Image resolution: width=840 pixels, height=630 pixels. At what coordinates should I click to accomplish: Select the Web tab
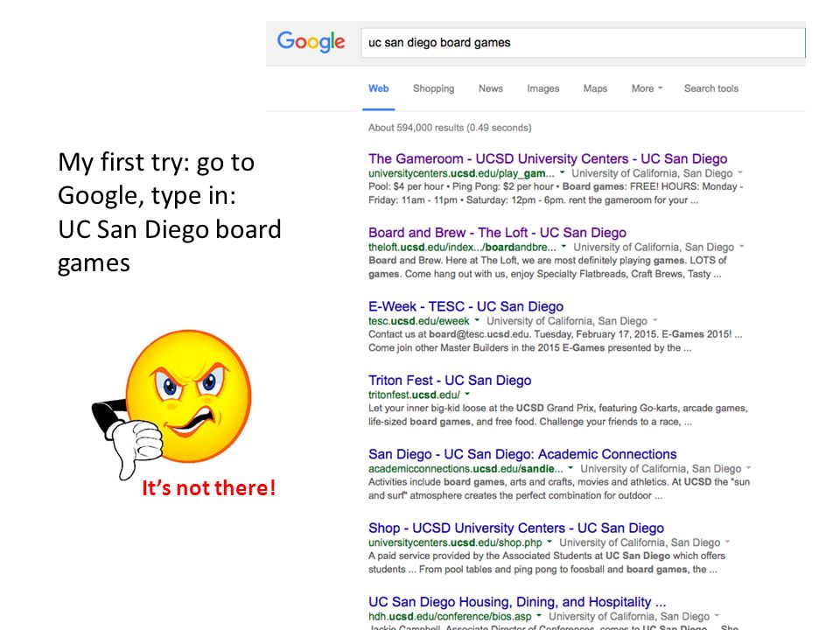coord(378,88)
